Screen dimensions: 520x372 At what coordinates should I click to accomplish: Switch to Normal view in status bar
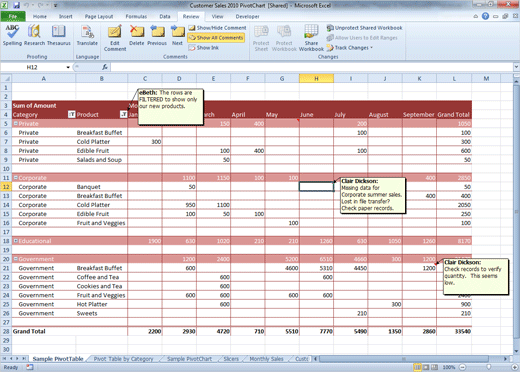point(417,367)
